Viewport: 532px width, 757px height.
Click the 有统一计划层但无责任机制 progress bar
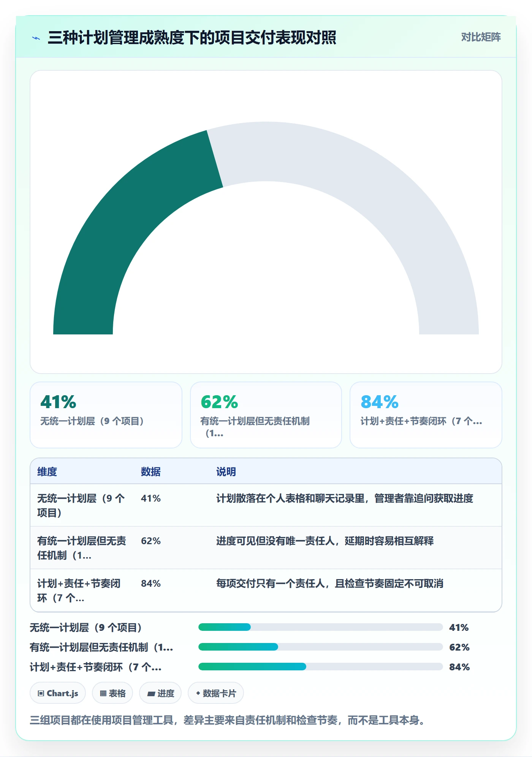tap(320, 647)
